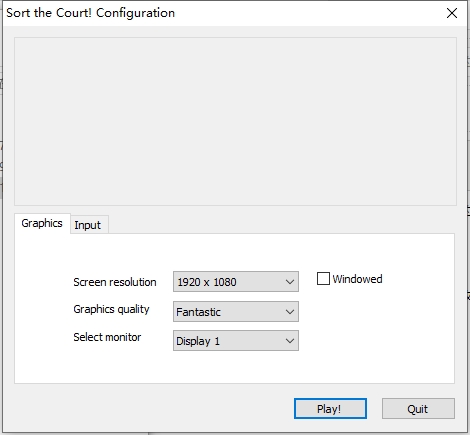Click the Graphics quality label
The image size is (470, 435).
(x=111, y=309)
